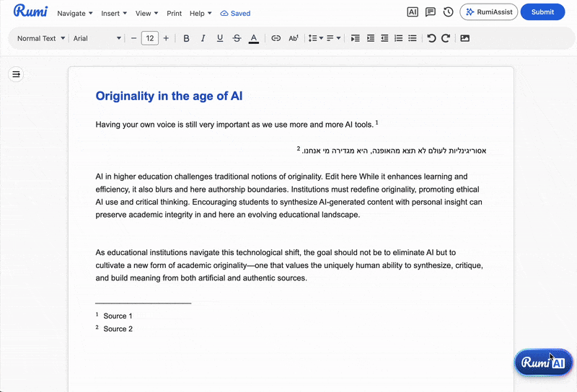Click the paragraph starting As educational institutions

[289, 265]
